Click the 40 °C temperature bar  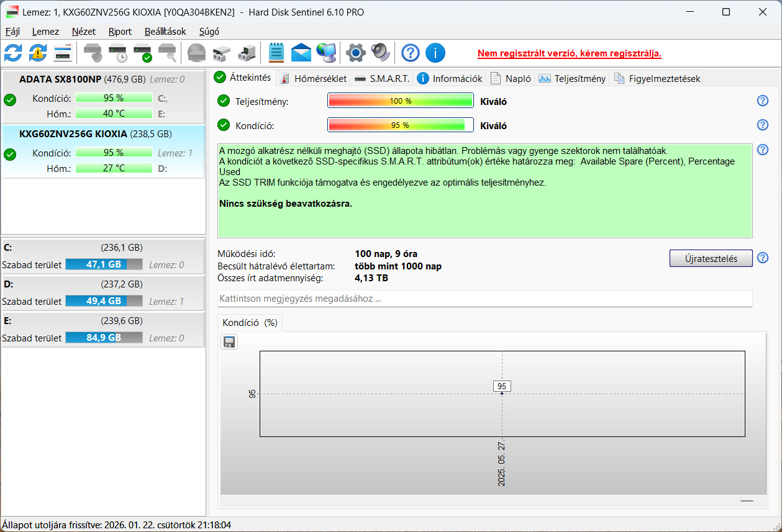114,114
